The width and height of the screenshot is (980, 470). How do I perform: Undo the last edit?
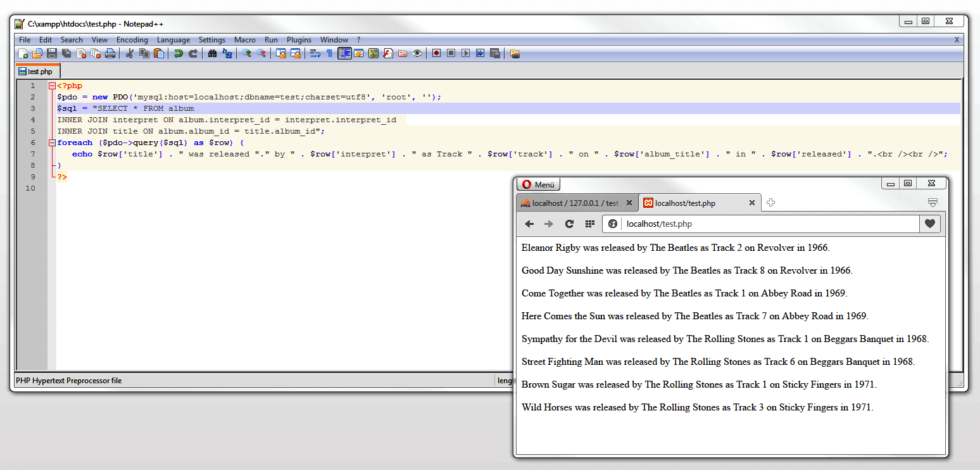point(179,53)
